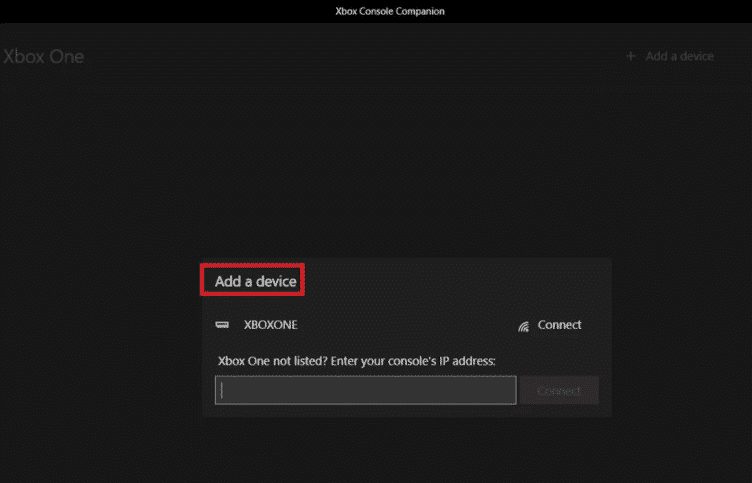Click the wireless signal icon beside Connect
The width and height of the screenshot is (752, 483).
click(523, 326)
